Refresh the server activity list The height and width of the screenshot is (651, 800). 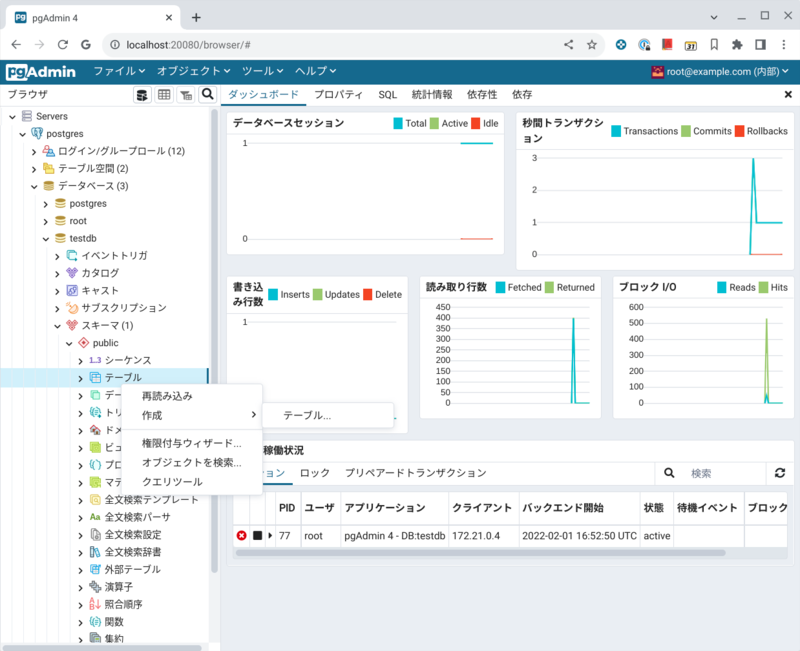[780, 473]
